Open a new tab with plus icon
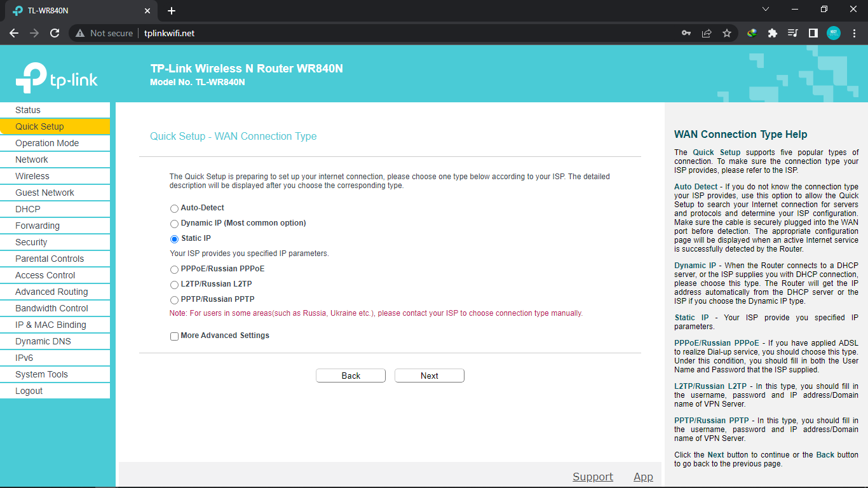Screen dimensions: 868x488 (172, 11)
